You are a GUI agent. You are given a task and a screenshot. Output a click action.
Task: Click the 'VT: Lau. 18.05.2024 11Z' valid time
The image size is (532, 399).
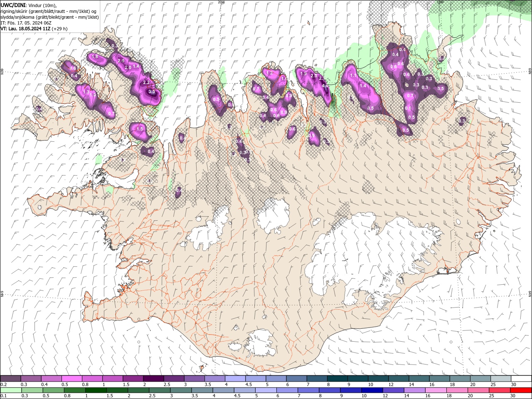pos(26,29)
